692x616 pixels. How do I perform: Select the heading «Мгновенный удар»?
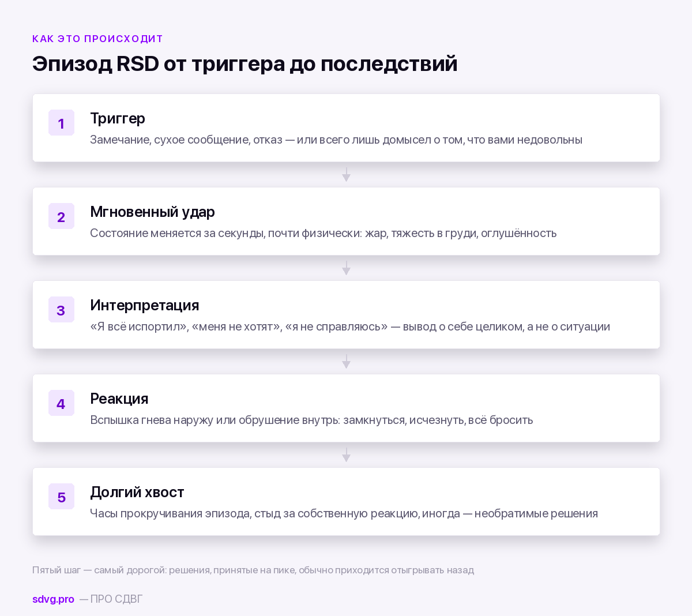coord(152,212)
